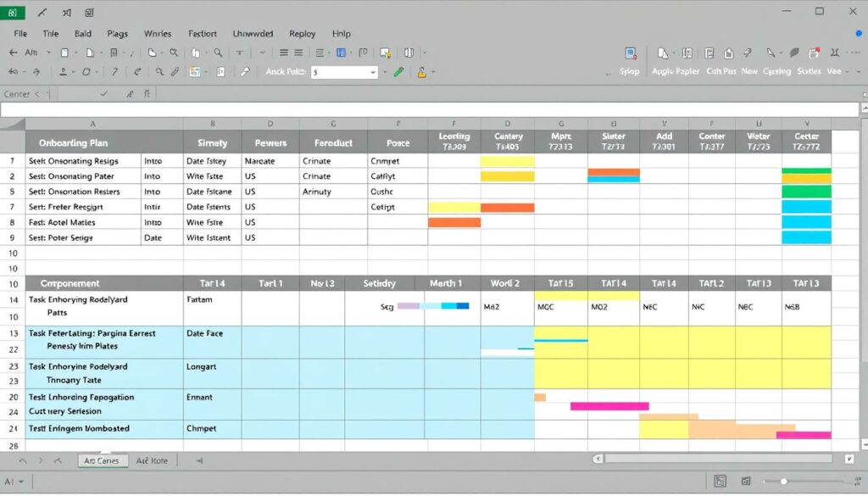Click the Sutles ribbon button
Image resolution: width=868 pixels, height=496 pixels.
[x=809, y=71]
